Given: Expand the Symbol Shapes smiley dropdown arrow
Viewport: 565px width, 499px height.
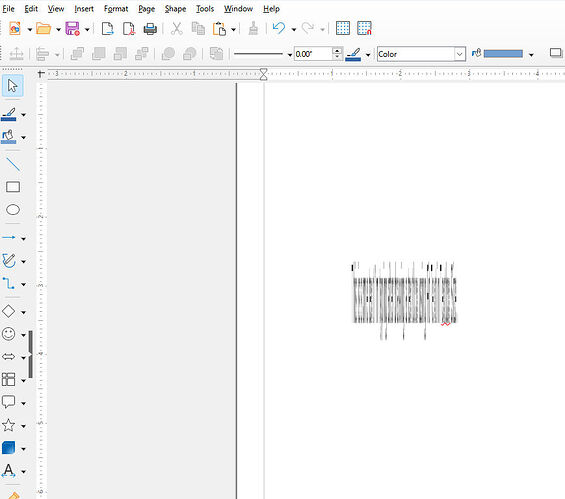Looking at the screenshot, I should pyautogui.click(x=23, y=335).
